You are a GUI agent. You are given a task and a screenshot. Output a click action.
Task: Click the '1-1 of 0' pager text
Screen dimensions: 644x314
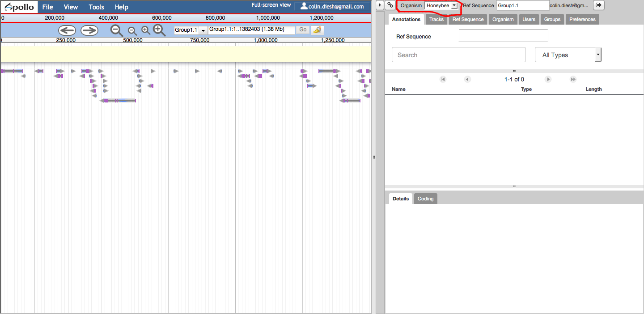point(514,79)
